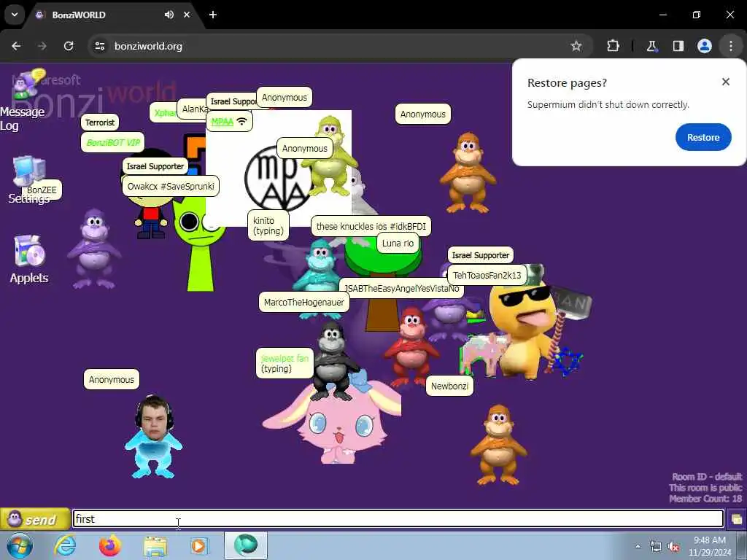Click 'these knuckles ios #idkBFDI' tag
Screen dimensions: 747x560
[x=371, y=226]
